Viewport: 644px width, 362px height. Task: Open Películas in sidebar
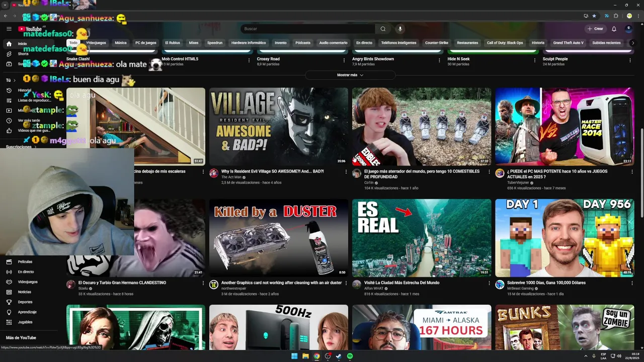(x=25, y=261)
